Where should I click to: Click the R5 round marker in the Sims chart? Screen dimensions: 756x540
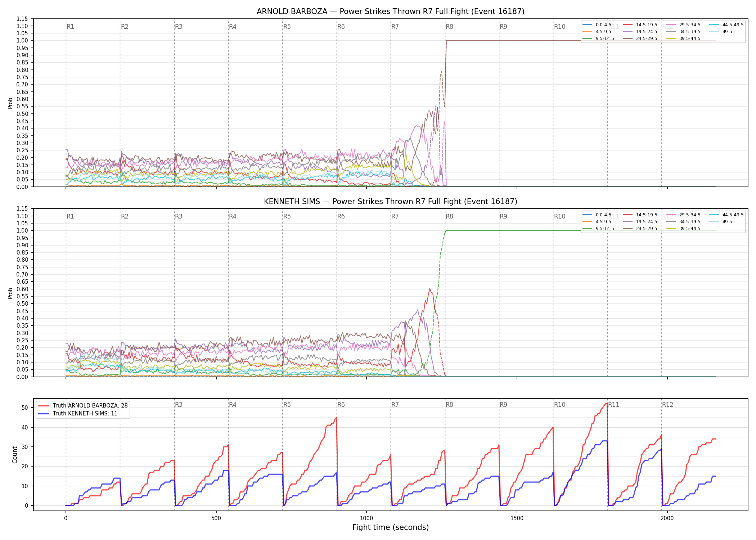click(x=287, y=216)
